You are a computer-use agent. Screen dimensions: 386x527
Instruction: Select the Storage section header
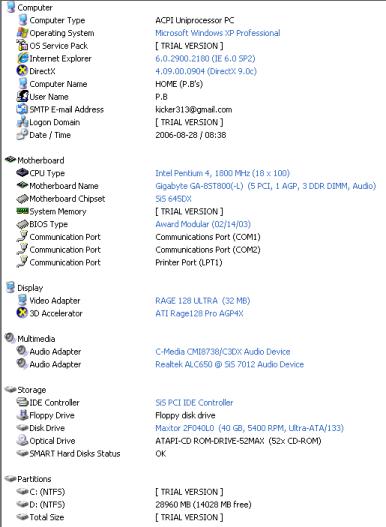(x=26, y=390)
